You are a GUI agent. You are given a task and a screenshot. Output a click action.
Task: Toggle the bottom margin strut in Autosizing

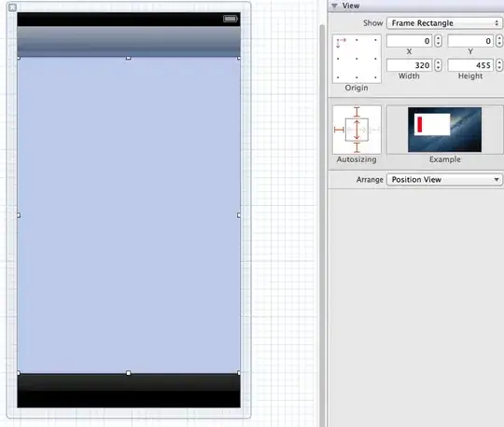(357, 147)
